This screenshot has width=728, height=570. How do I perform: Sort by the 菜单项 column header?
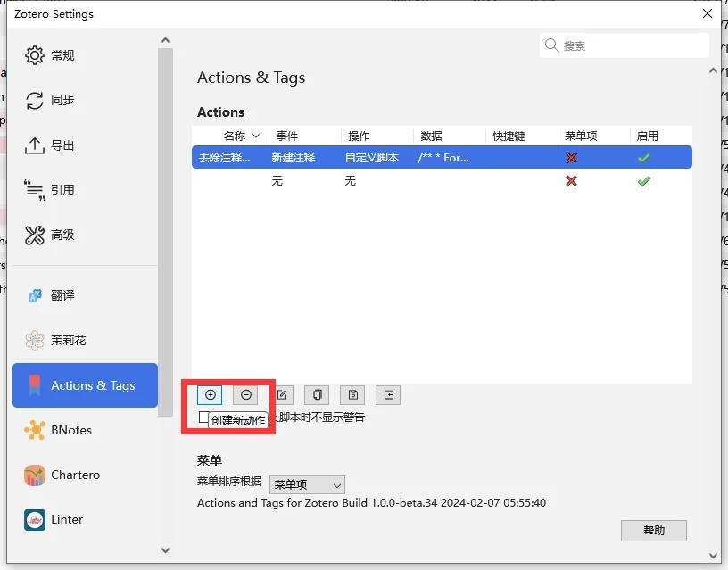[x=593, y=136]
